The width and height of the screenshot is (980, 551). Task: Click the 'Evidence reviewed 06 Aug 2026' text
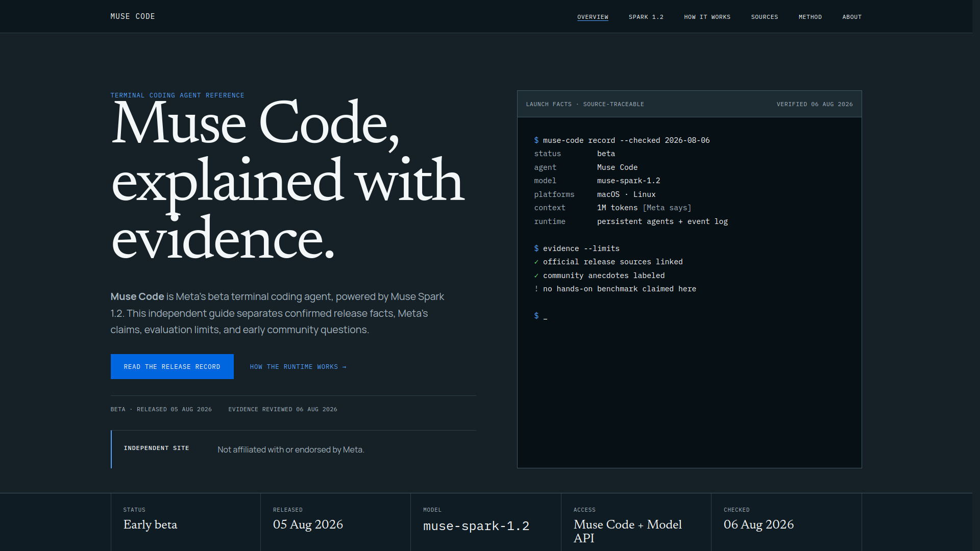(283, 409)
